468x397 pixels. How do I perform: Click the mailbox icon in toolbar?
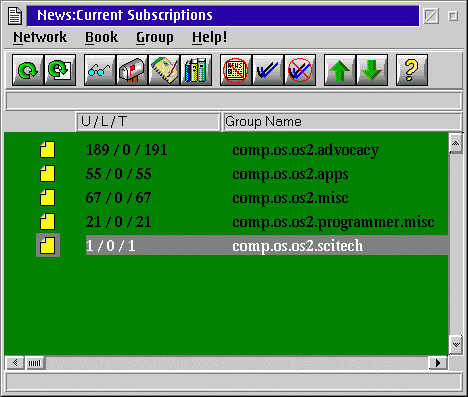click(132, 70)
